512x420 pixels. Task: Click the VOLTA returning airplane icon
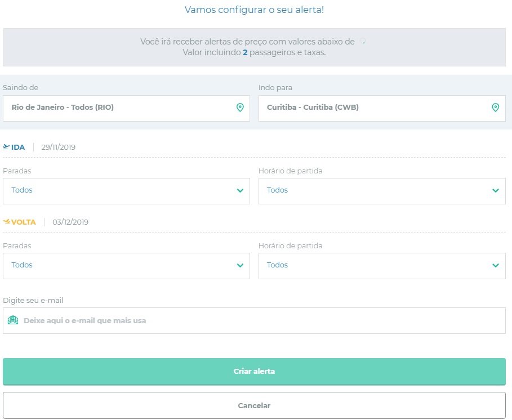(x=6, y=222)
